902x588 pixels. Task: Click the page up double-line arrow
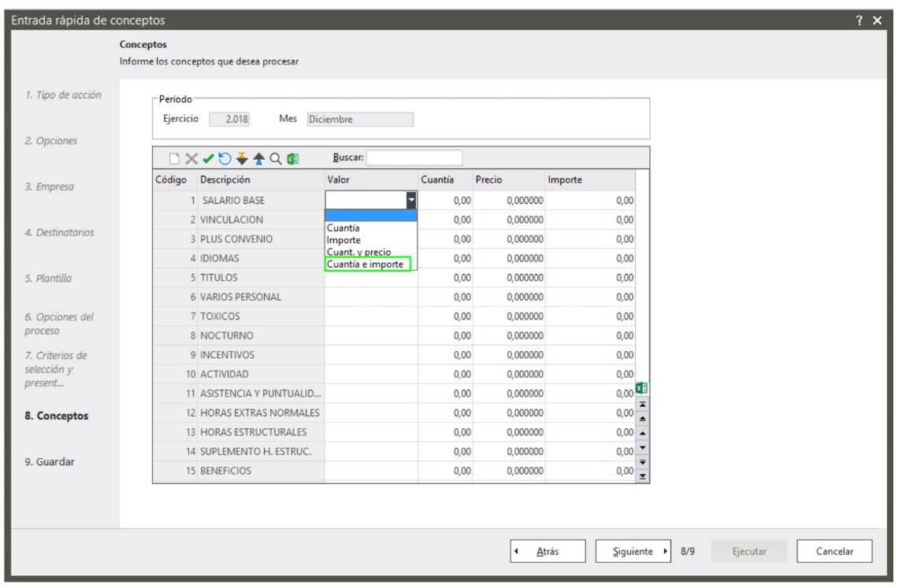coord(643,419)
